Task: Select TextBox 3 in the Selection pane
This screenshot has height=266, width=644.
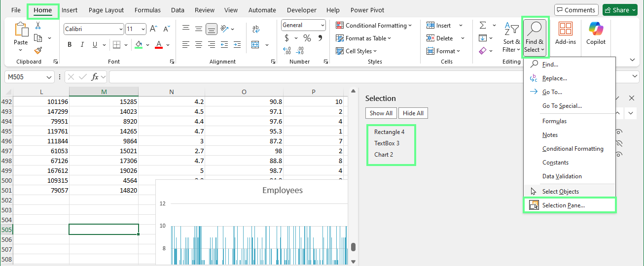Action: click(x=387, y=143)
